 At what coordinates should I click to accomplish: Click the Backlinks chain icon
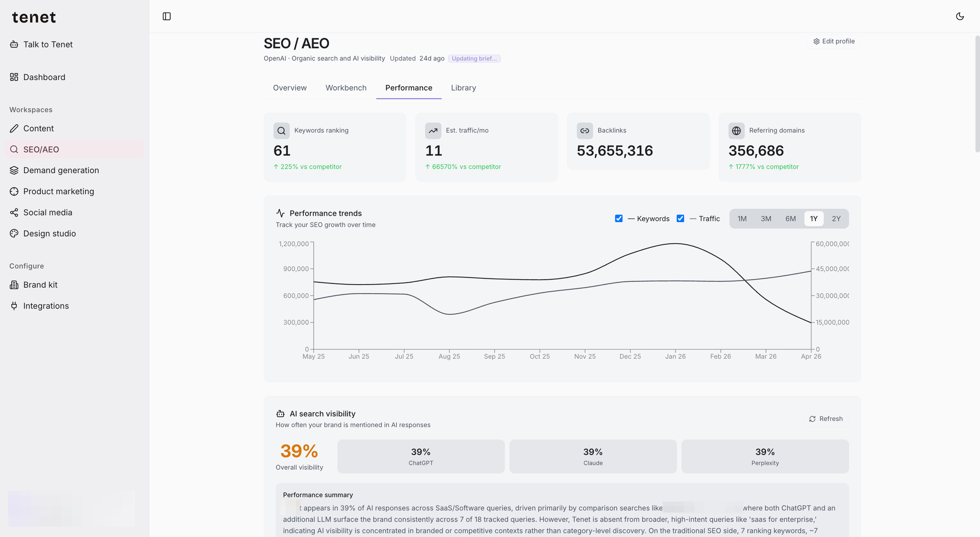(585, 130)
